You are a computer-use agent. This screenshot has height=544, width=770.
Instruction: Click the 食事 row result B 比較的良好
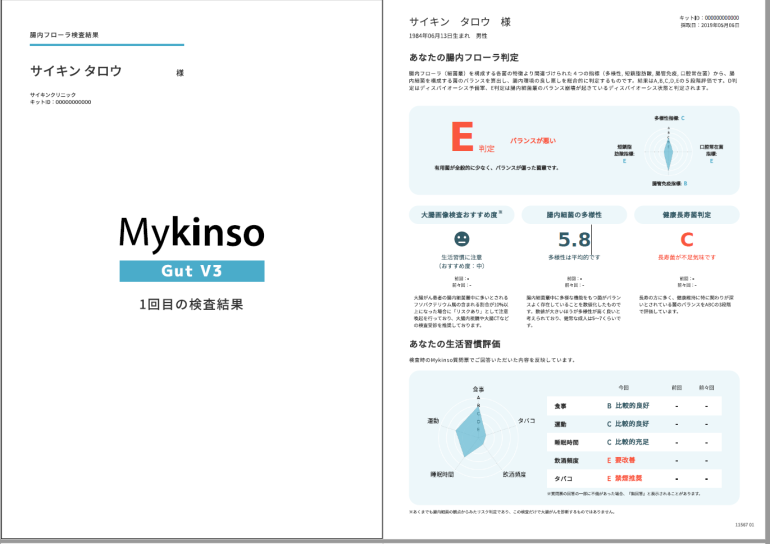628,406
